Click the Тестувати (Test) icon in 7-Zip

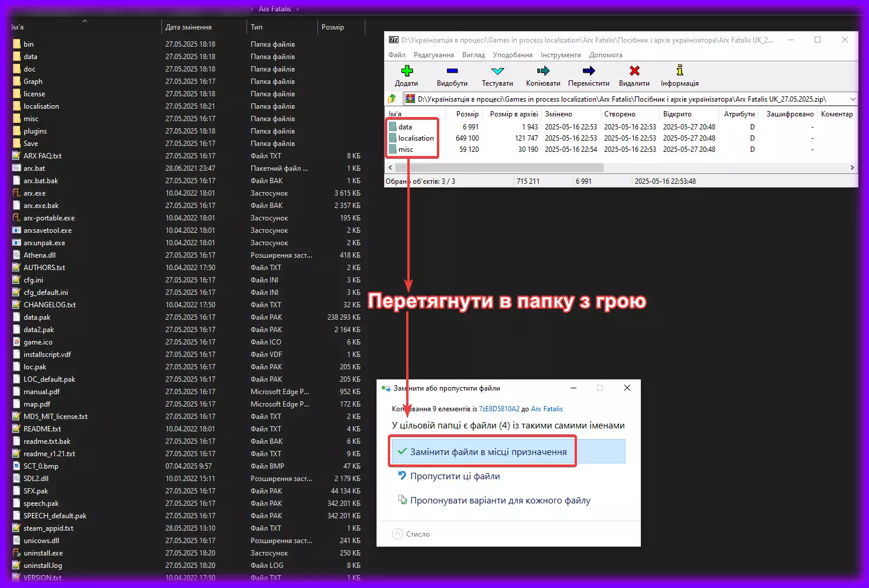pos(498,71)
